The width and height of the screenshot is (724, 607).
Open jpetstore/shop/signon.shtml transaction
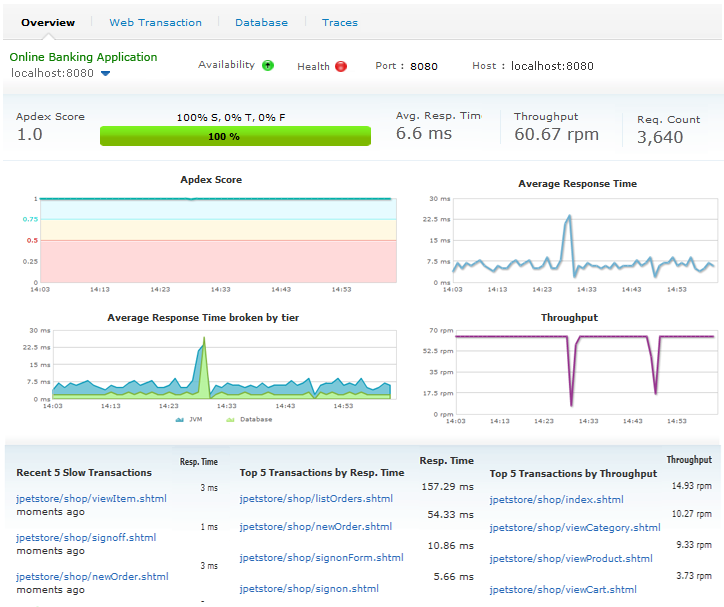click(309, 589)
